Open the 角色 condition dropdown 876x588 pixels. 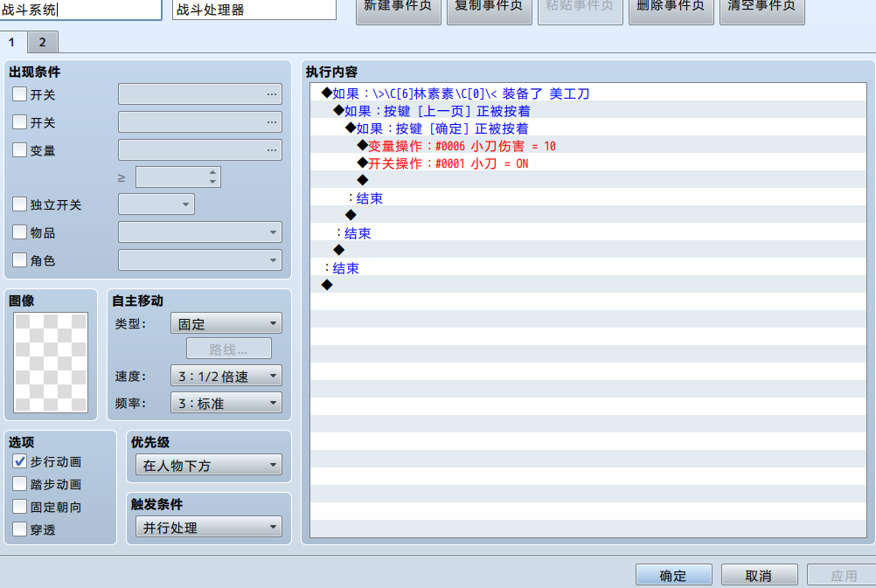[200, 259]
